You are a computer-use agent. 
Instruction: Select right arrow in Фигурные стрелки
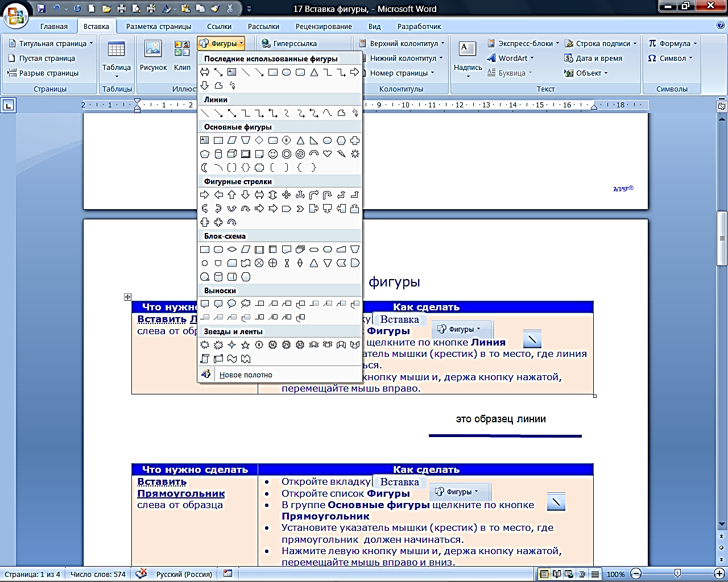[205, 195]
